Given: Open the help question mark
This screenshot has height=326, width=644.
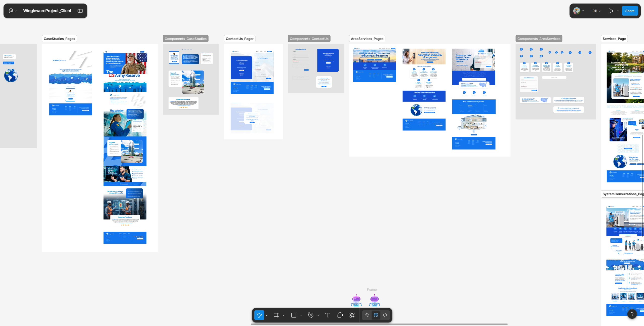Looking at the screenshot, I should (x=632, y=314).
